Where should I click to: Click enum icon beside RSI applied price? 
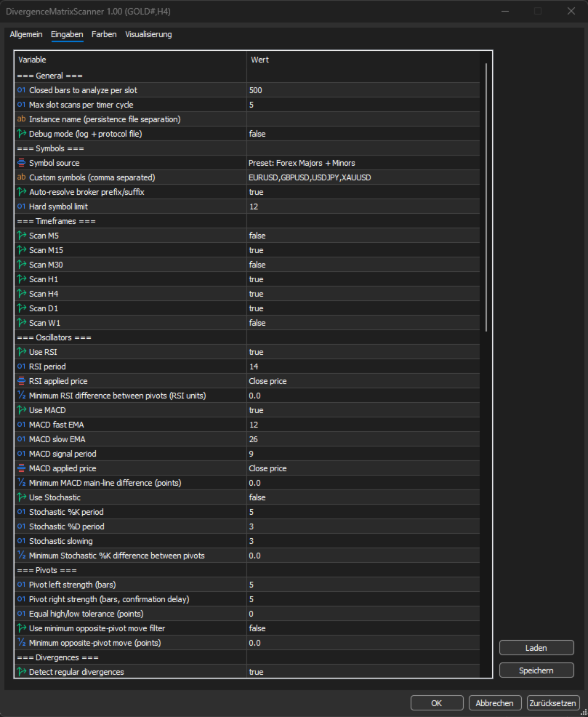(x=22, y=381)
